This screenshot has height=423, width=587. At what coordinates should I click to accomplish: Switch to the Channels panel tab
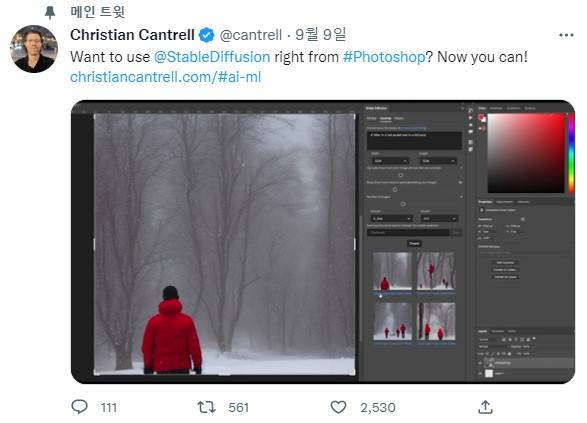[x=498, y=331]
